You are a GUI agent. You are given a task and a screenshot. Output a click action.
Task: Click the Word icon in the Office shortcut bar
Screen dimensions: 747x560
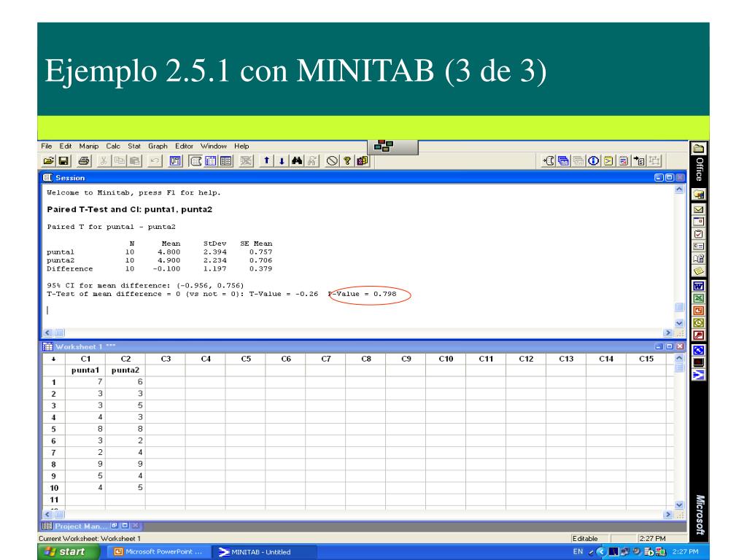[x=698, y=286]
